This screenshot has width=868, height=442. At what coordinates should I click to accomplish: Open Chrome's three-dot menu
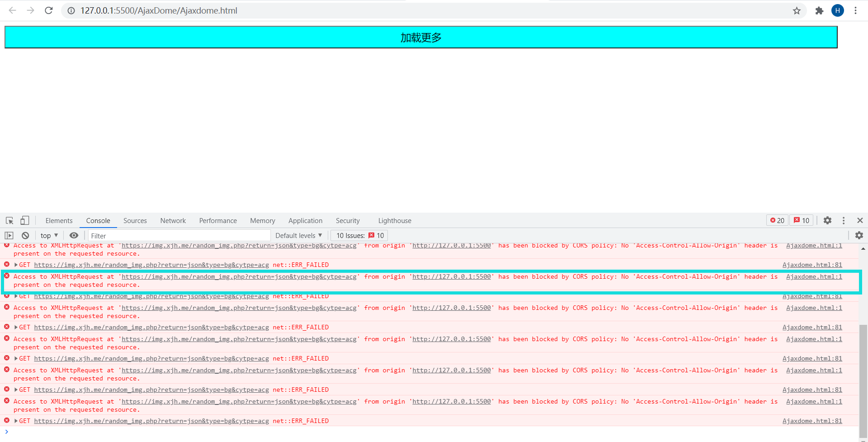tap(855, 10)
